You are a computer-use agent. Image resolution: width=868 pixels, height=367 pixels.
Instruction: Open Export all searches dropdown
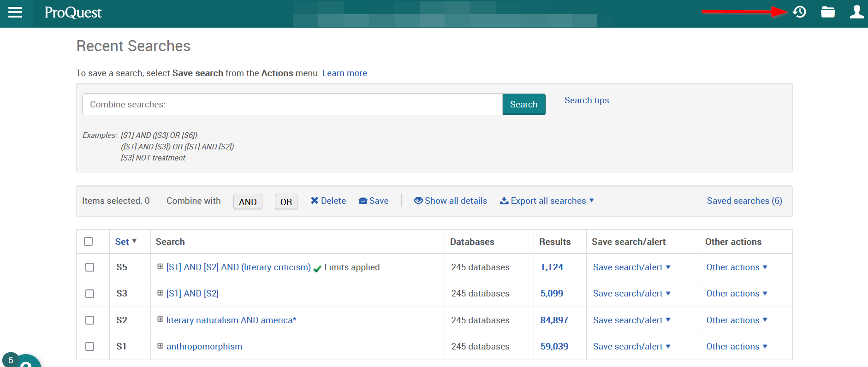click(547, 201)
